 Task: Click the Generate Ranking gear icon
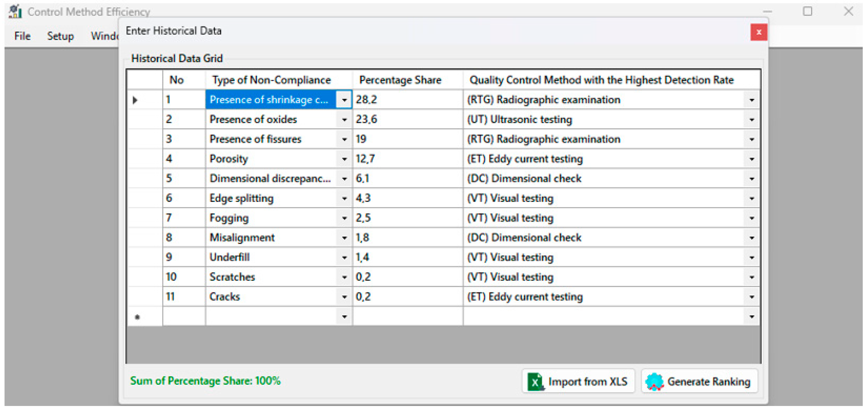coord(654,381)
